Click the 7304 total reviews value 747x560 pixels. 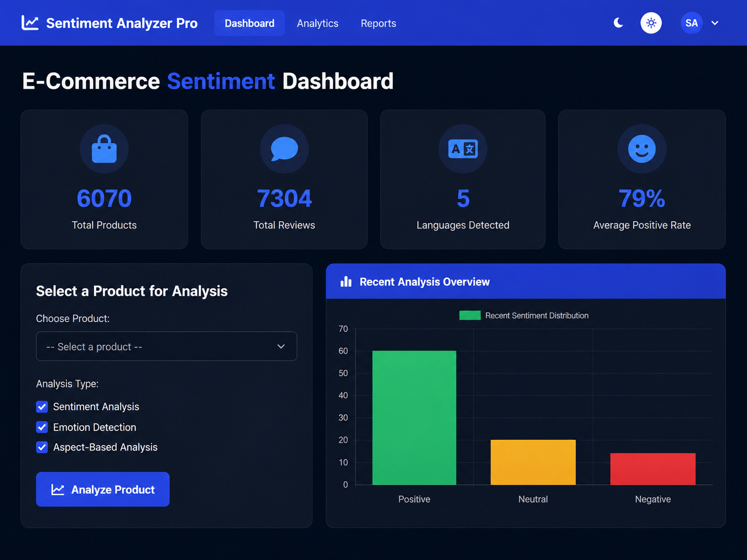pyautogui.click(x=284, y=199)
